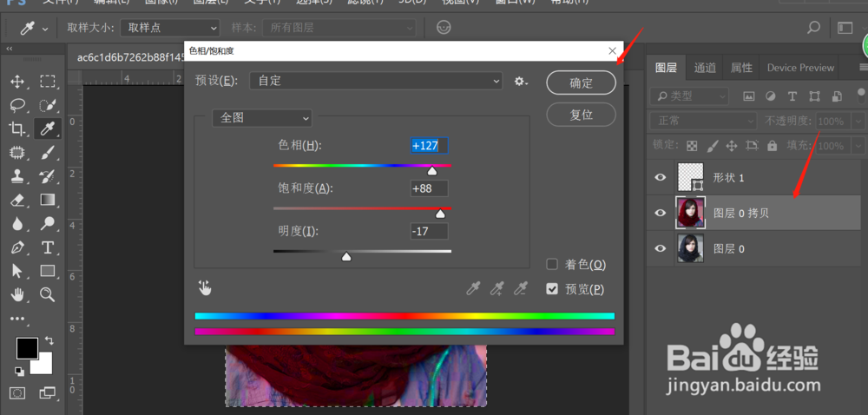
Task: Hide the 图层 0 layer
Action: (661, 248)
